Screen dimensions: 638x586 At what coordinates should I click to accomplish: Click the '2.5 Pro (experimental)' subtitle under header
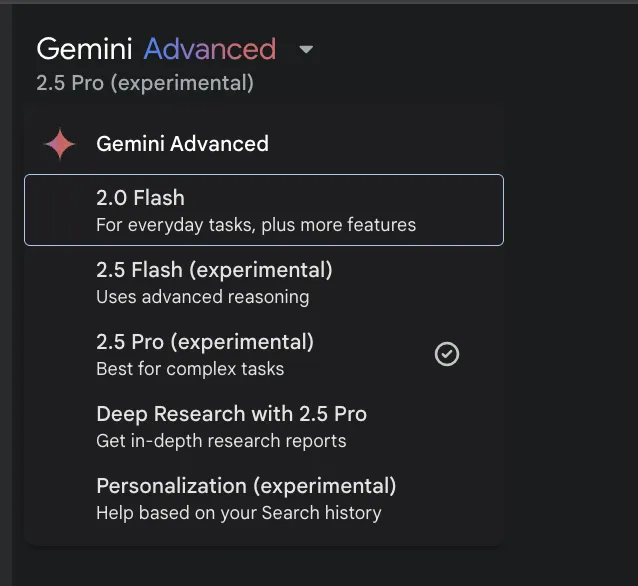(145, 83)
